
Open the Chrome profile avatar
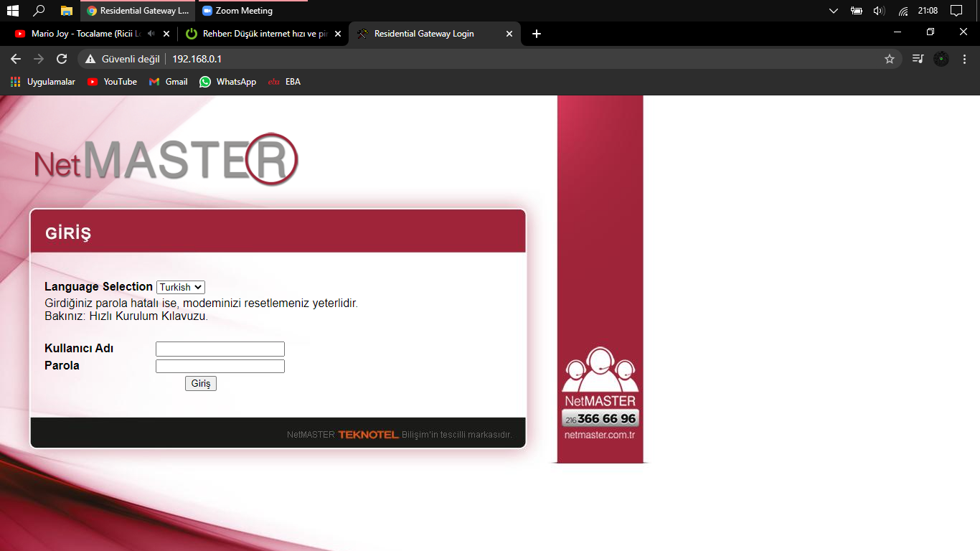(x=941, y=59)
